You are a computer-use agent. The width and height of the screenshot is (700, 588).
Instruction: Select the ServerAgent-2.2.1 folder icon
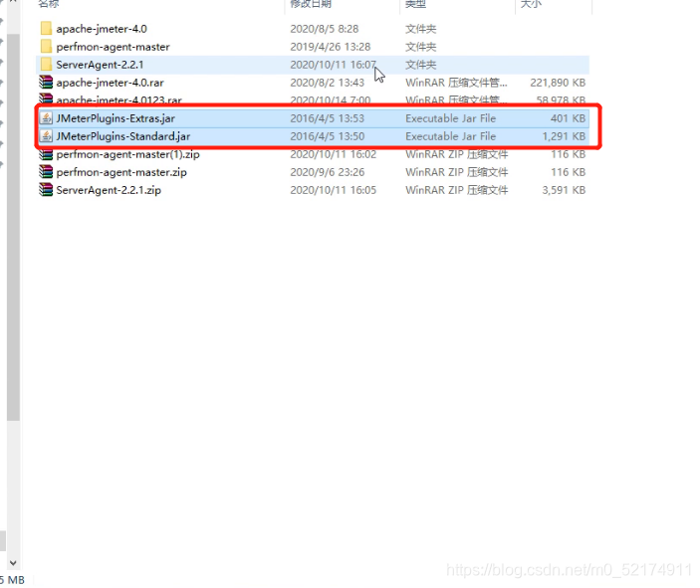[46, 65]
